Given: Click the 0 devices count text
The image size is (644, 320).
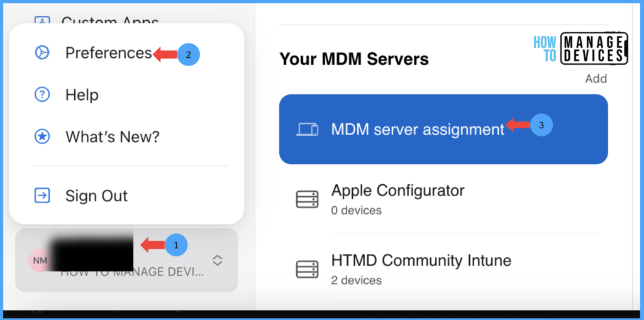Looking at the screenshot, I should pos(356,211).
